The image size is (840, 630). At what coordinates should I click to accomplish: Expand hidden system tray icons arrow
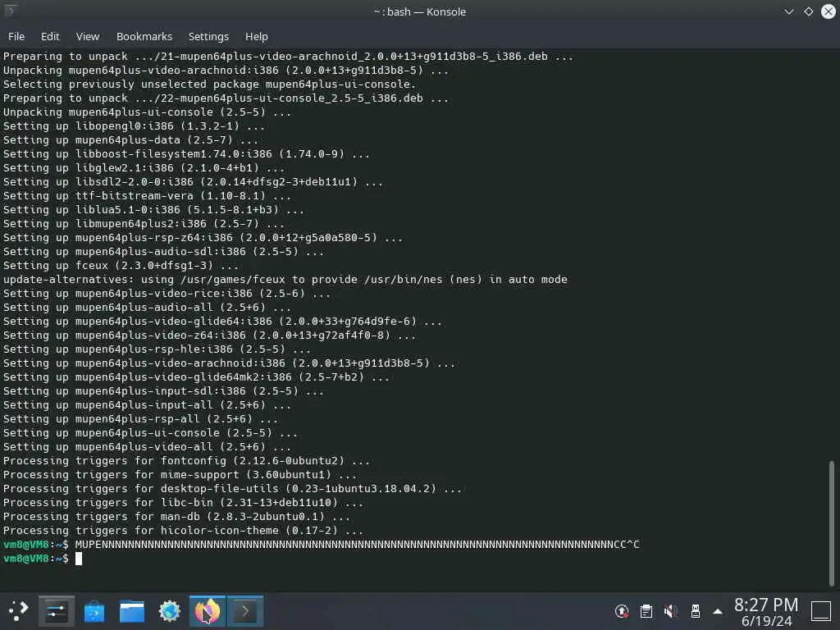point(718,612)
